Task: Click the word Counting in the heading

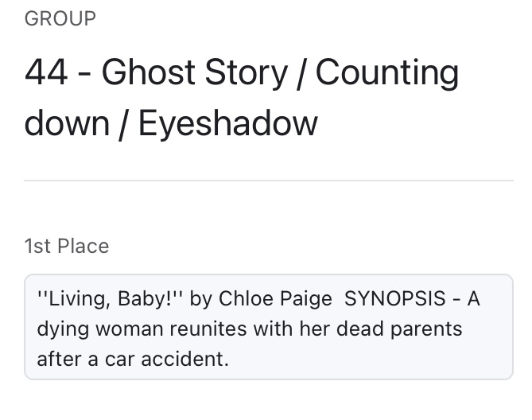Action: pos(387,74)
